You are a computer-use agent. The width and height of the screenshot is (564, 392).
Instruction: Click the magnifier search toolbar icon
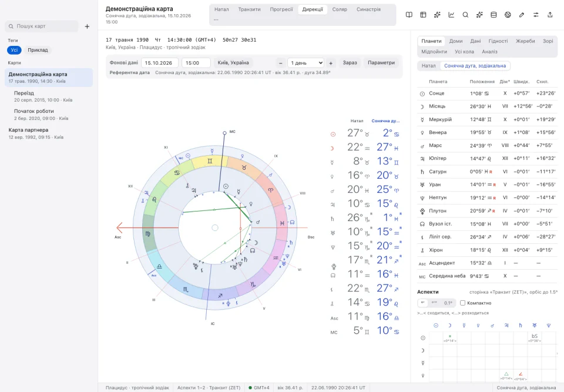pyautogui.click(x=465, y=15)
